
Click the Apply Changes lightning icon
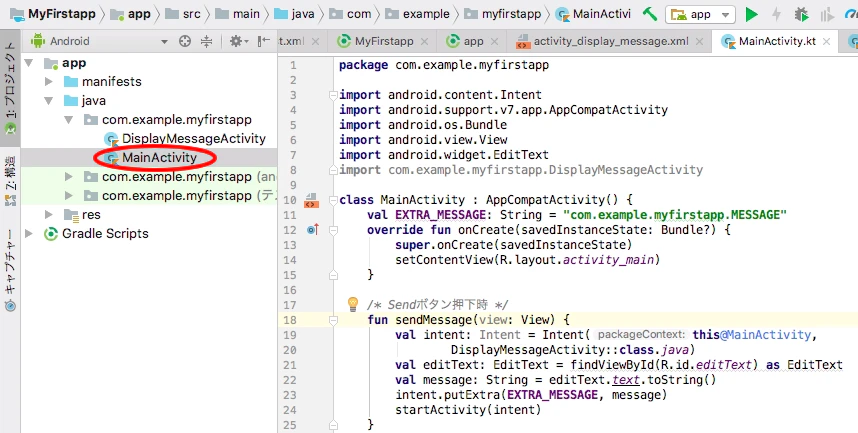776,15
